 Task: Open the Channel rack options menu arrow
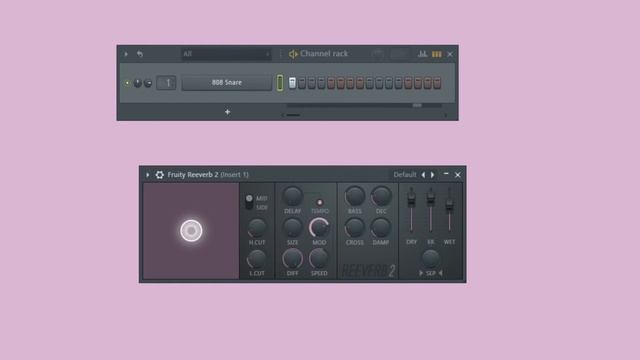coord(126,54)
